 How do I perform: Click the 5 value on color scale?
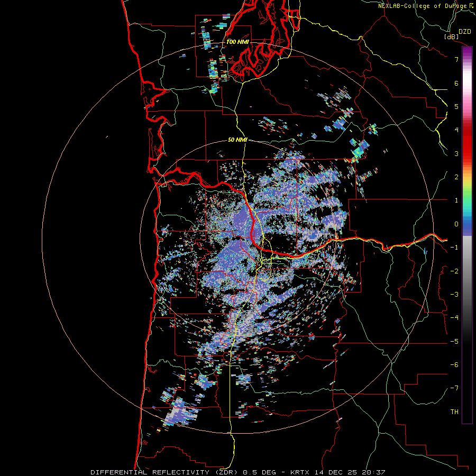[x=456, y=106]
